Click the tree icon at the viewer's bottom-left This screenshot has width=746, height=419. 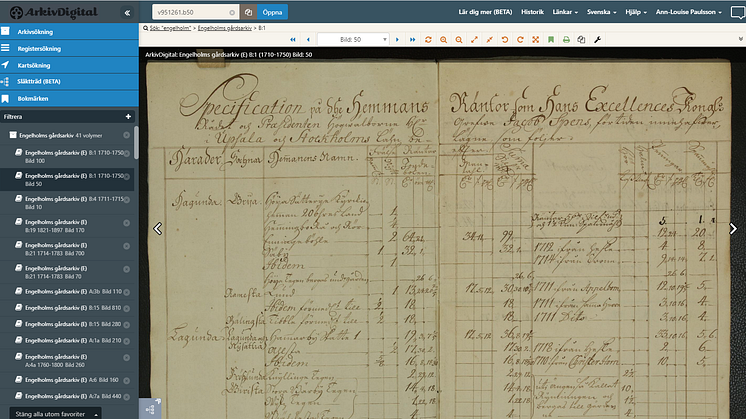tap(150, 409)
